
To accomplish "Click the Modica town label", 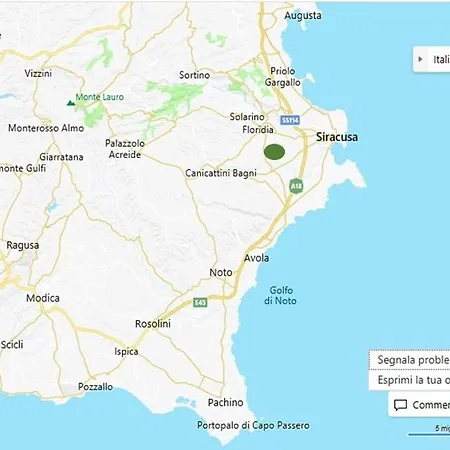I will click(43, 298).
